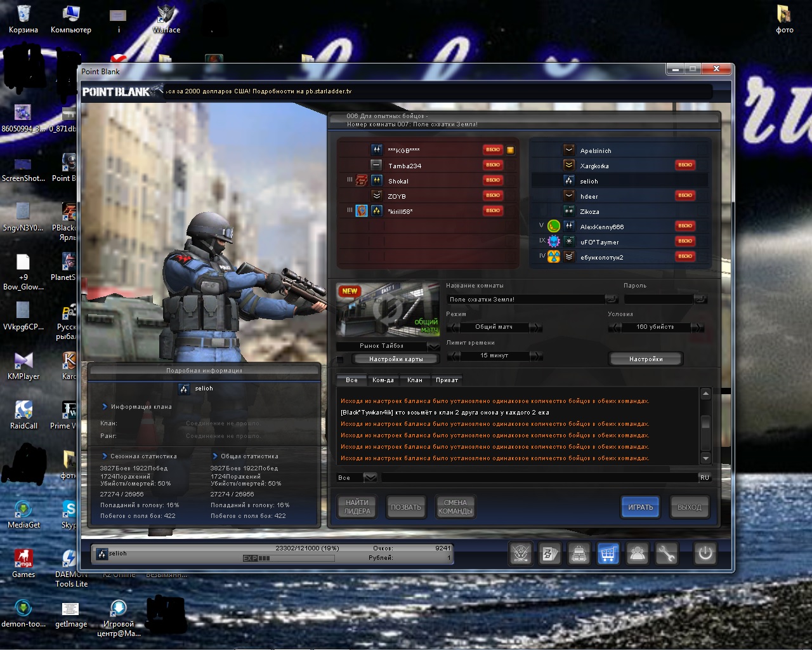The height and width of the screenshot is (650, 812).
Task: Decrease the Условия kill limit
Action: 615,328
